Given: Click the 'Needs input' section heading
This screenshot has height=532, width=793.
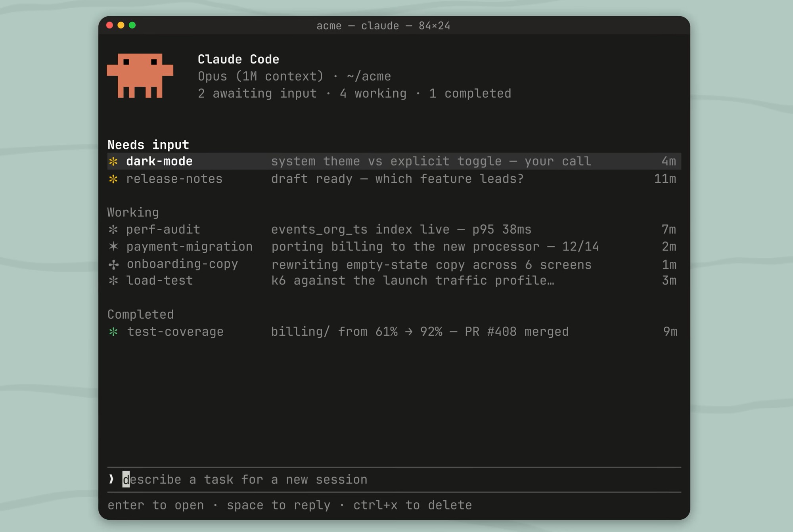Looking at the screenshot, I should pyautogui.click(x=148, y=145).
